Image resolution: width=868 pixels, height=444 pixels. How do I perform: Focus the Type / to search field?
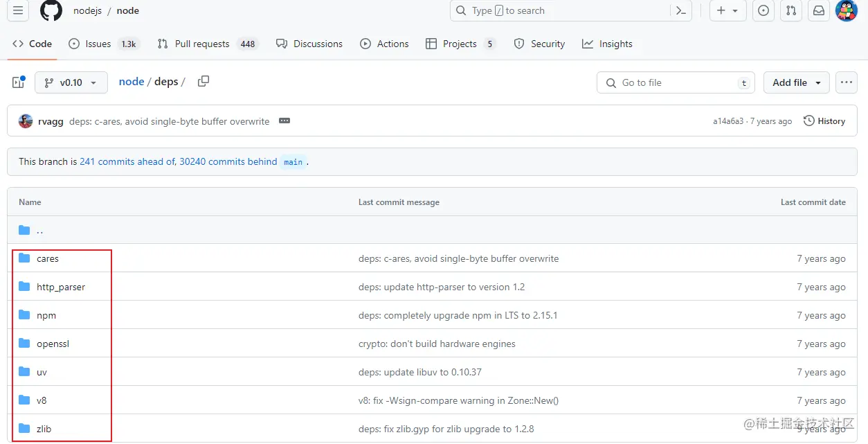(x=561, y=10)
